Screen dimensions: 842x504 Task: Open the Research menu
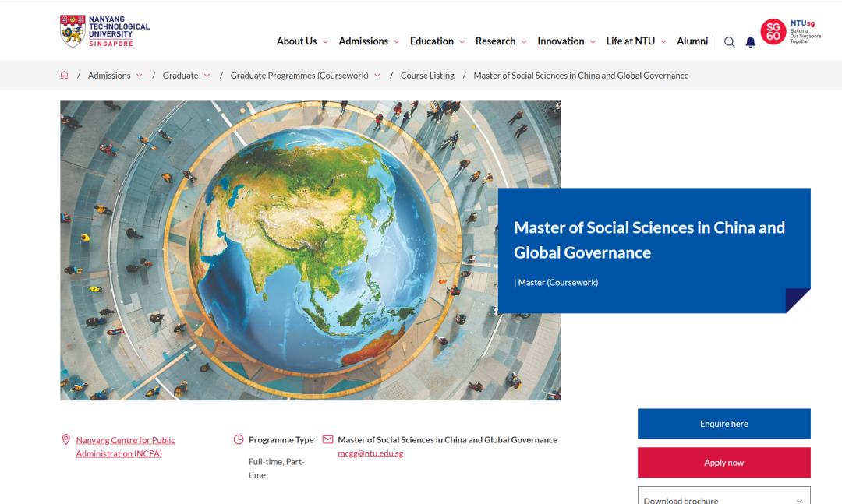[x=501, y=41]
